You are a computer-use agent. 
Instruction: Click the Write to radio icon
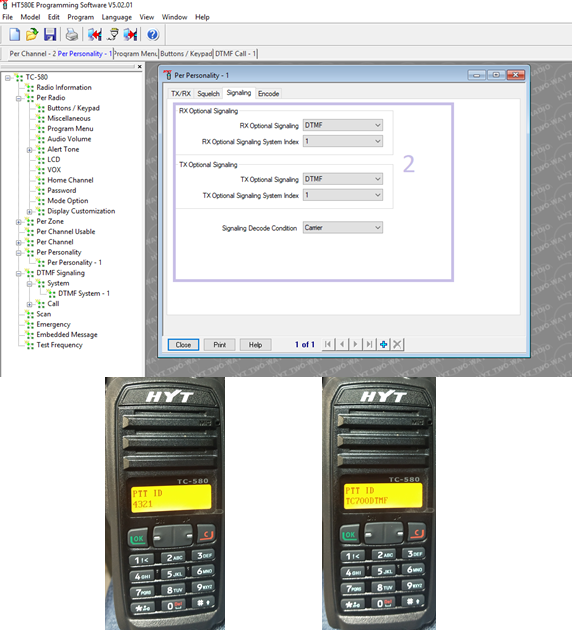tap(131, 35)
